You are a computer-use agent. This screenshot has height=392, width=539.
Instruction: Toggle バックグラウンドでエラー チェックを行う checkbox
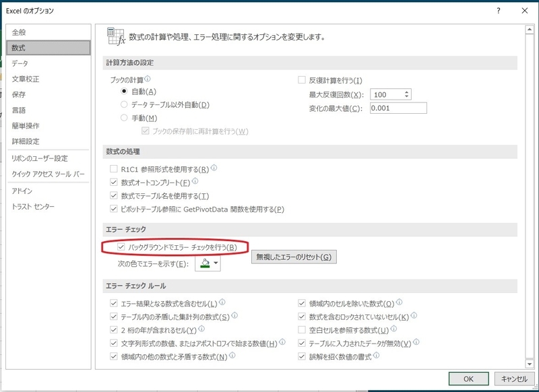click(x=121, y=247)
